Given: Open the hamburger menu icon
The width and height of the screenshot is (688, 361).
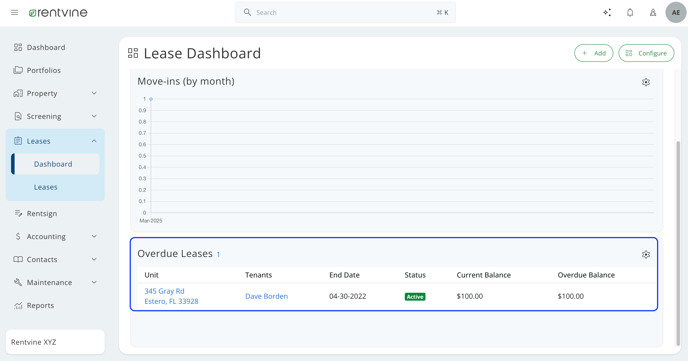Looking at the screenshot, I should point(14,13).
